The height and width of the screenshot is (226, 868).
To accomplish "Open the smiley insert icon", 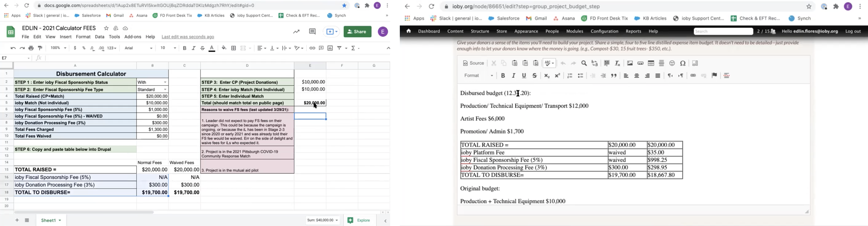I will click(x=672, y=63).
